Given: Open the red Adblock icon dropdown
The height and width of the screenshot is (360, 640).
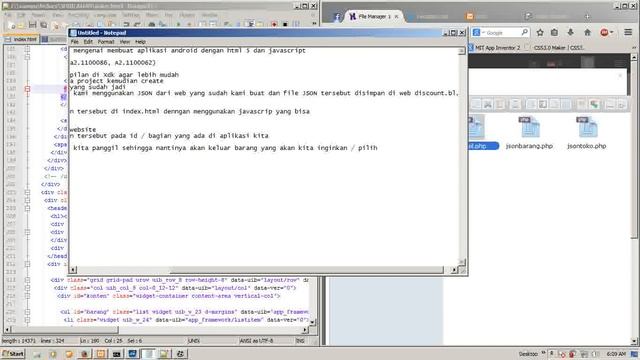Looking at the screenshot, I should tap(607, 32).
